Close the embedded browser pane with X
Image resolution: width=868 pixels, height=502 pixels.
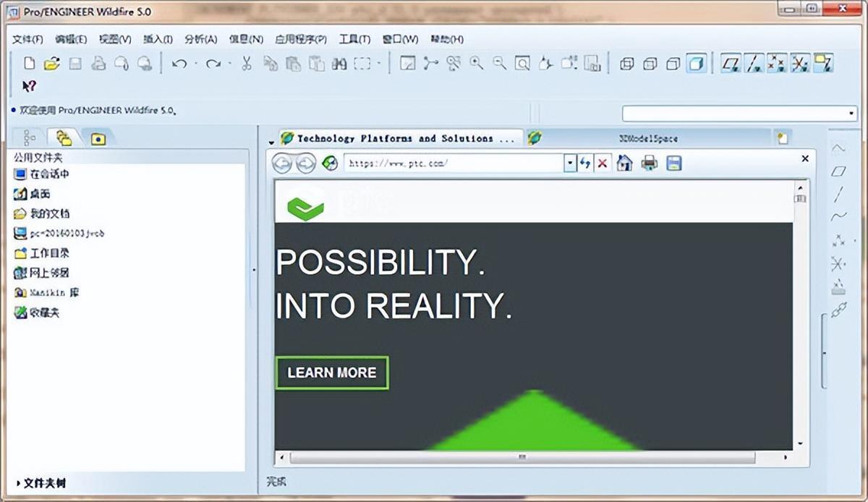coord(805,158)
